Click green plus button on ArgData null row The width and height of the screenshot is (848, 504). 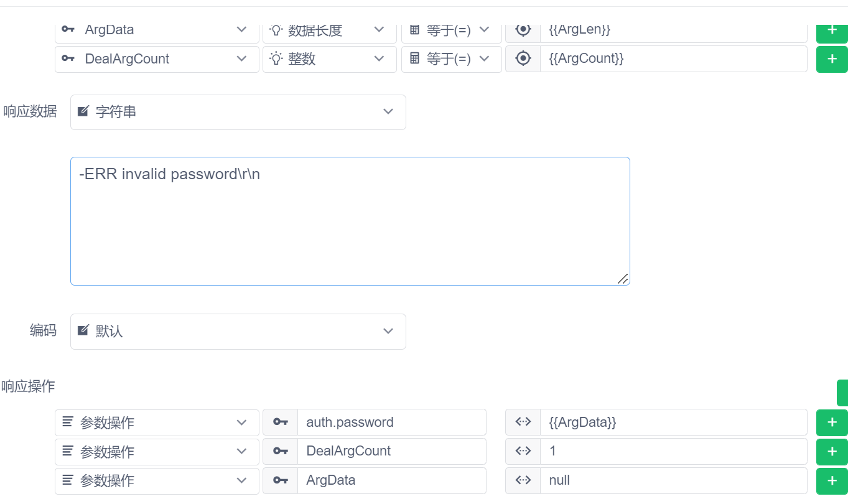point(831,480)
